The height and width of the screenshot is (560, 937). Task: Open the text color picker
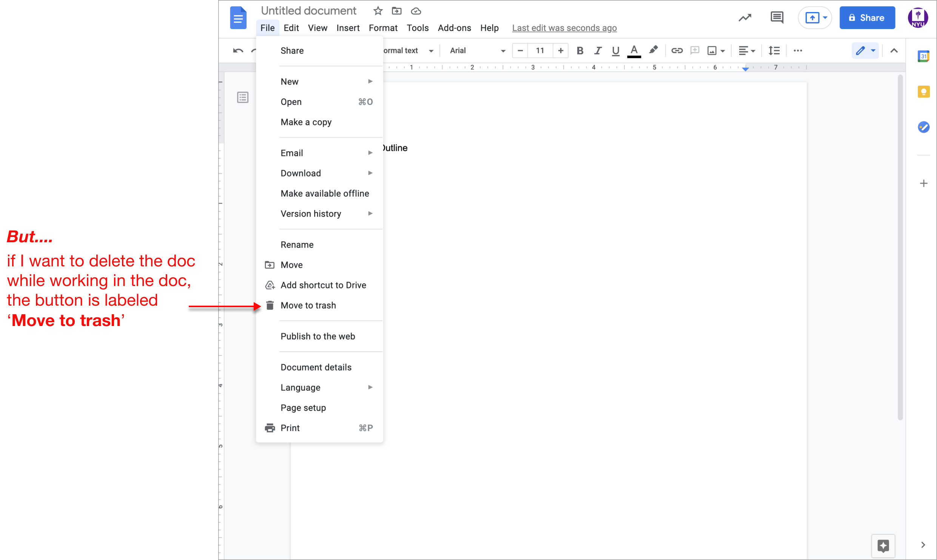pos(634,51)
